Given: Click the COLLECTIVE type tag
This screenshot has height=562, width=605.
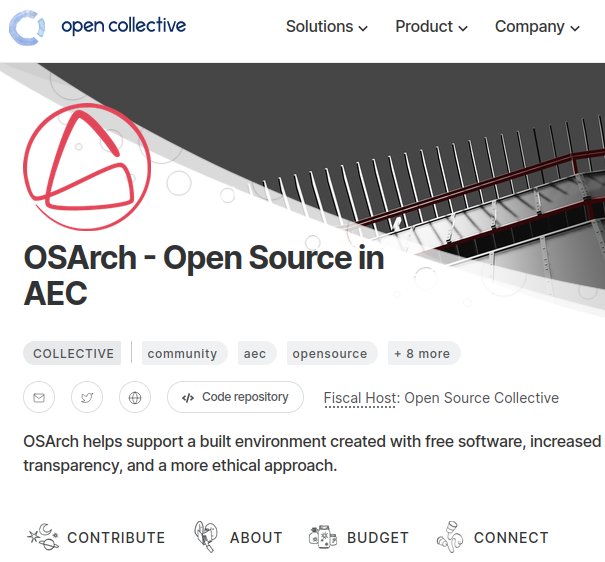Looking at the screenshot, I should 72,353.
